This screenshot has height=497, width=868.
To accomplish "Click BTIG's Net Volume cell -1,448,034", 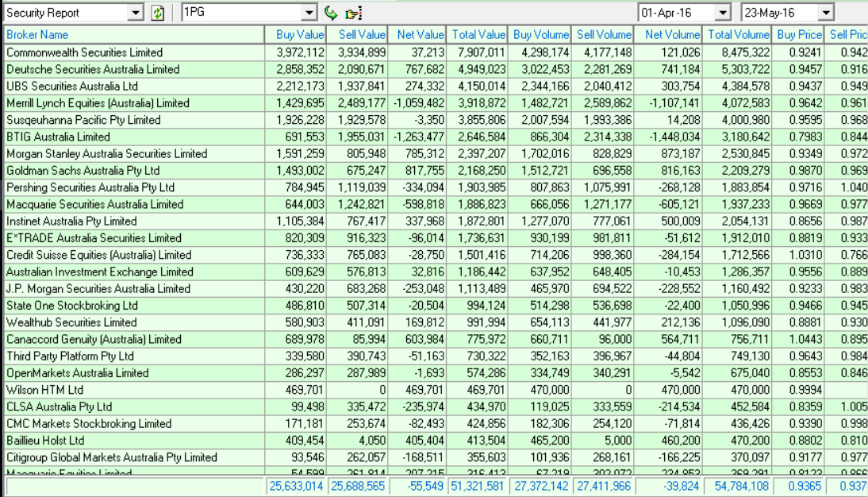I will pyautogui.click(x=669, y=137).
